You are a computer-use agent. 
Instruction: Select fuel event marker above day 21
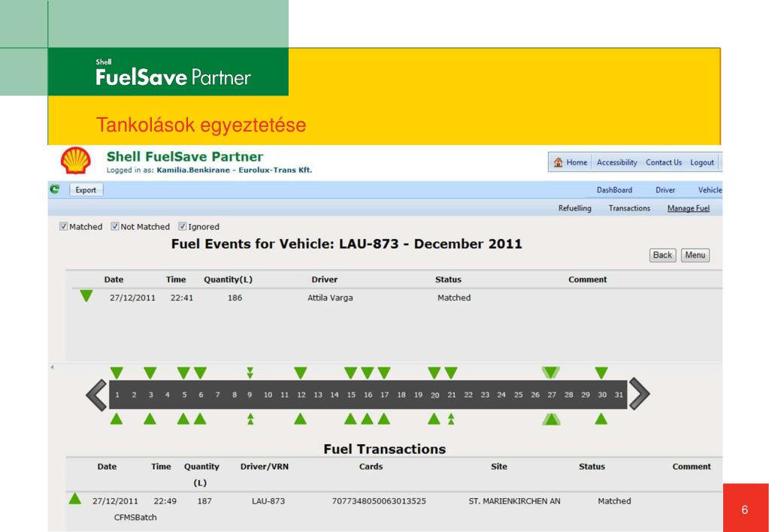pyautogui.click(x=451, y=373)
